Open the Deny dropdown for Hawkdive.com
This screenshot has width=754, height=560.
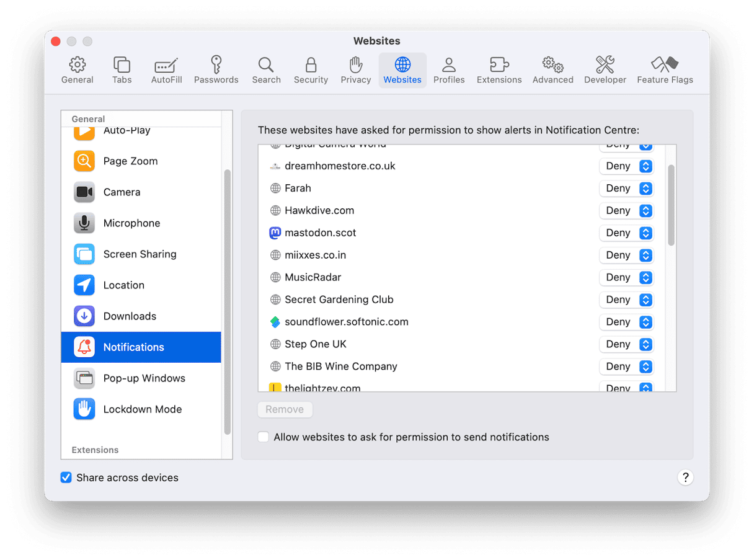626,211
